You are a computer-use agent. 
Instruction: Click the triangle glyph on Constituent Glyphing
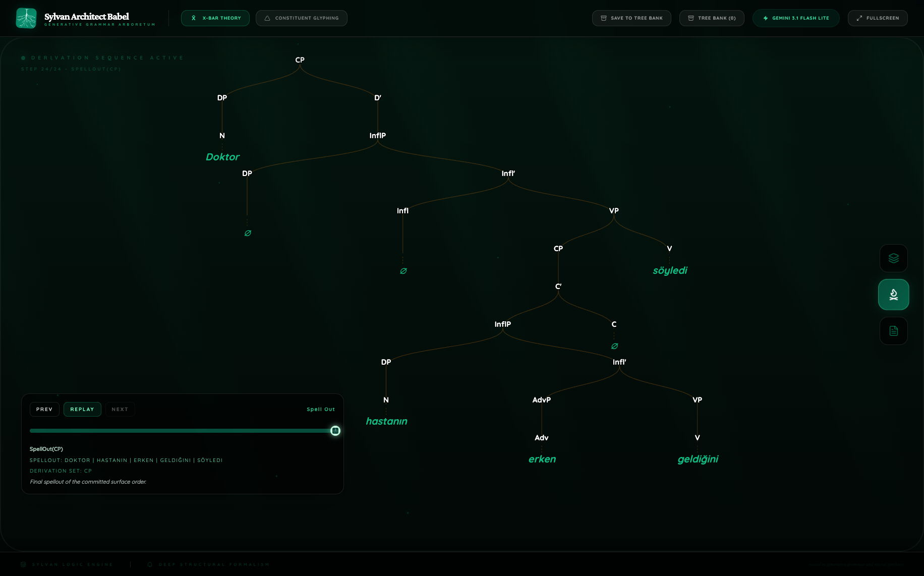(x=267, y=18)
